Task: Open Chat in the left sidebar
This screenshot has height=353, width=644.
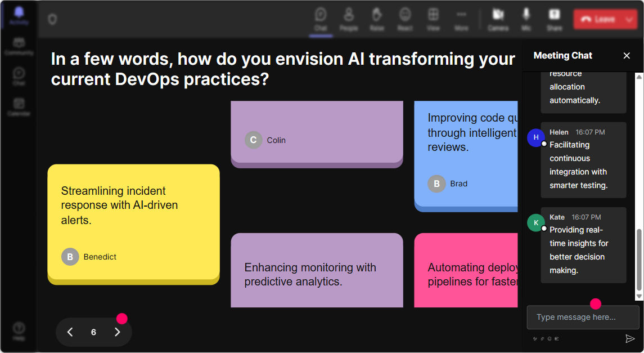Action: [x=19, y=77]
